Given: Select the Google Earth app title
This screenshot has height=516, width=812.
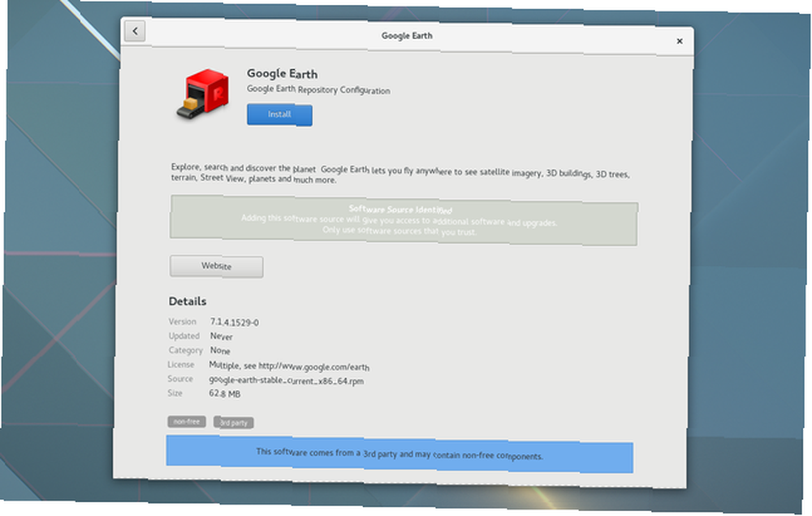Looking at the screenshot, I should (x=283, y=74).
